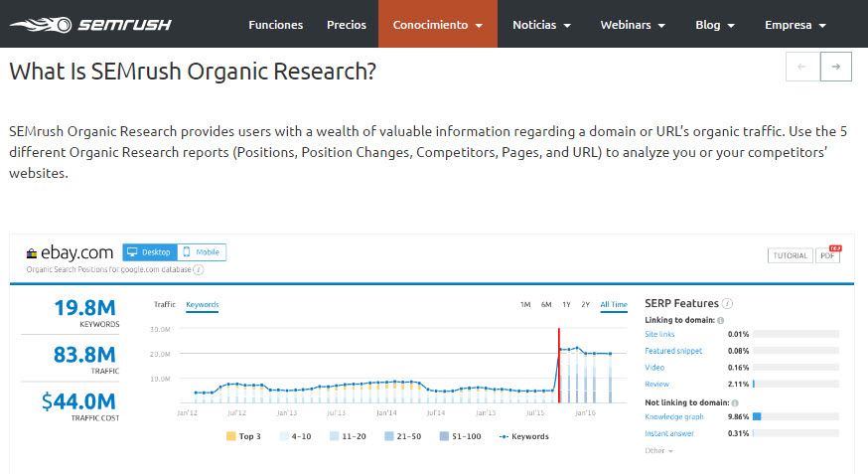Open the Site links feature
Image resolution: width=868 pixels, height=474 pixels.
click(x=659, y=334)
